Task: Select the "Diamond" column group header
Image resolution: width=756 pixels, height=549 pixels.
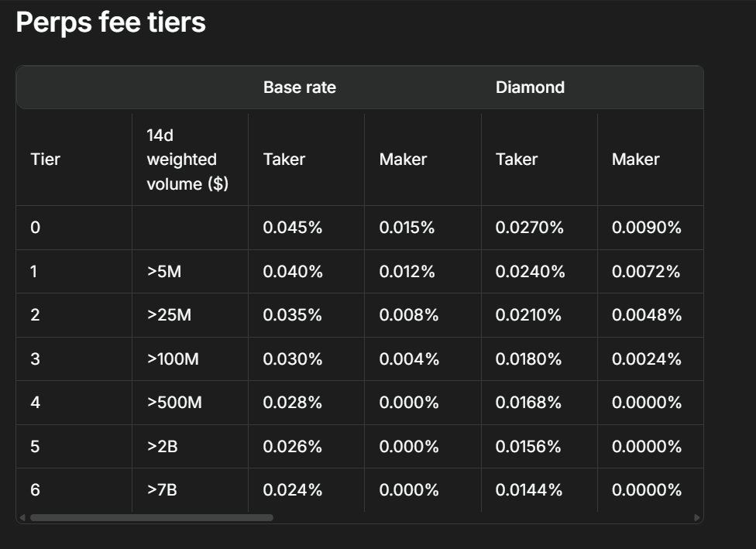Action: pos(530,87)
